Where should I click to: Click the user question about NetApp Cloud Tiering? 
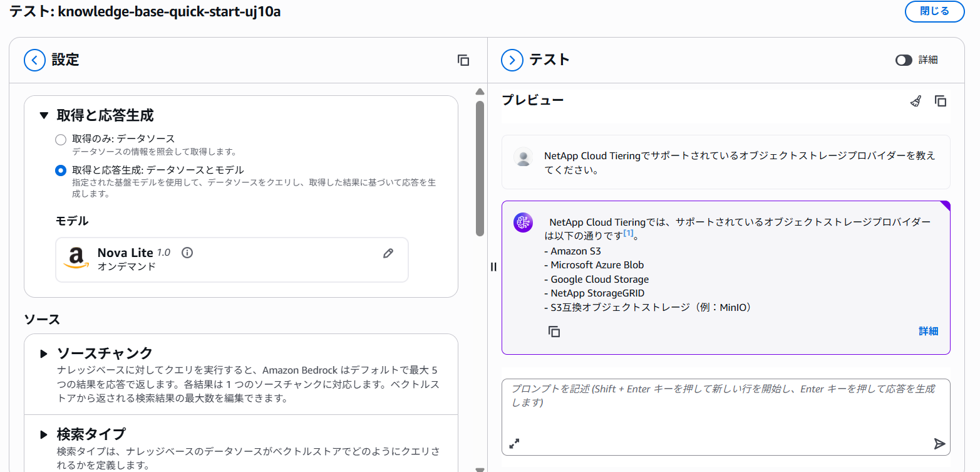click(740, 162)
